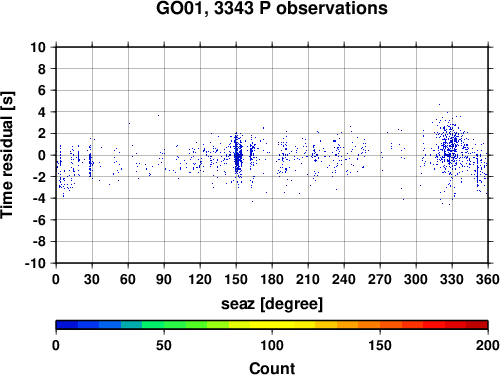Screen dimensions: 500x375
Task: Click the plot title 'GO01, 3343 P observations'
Action: (272, 8)
